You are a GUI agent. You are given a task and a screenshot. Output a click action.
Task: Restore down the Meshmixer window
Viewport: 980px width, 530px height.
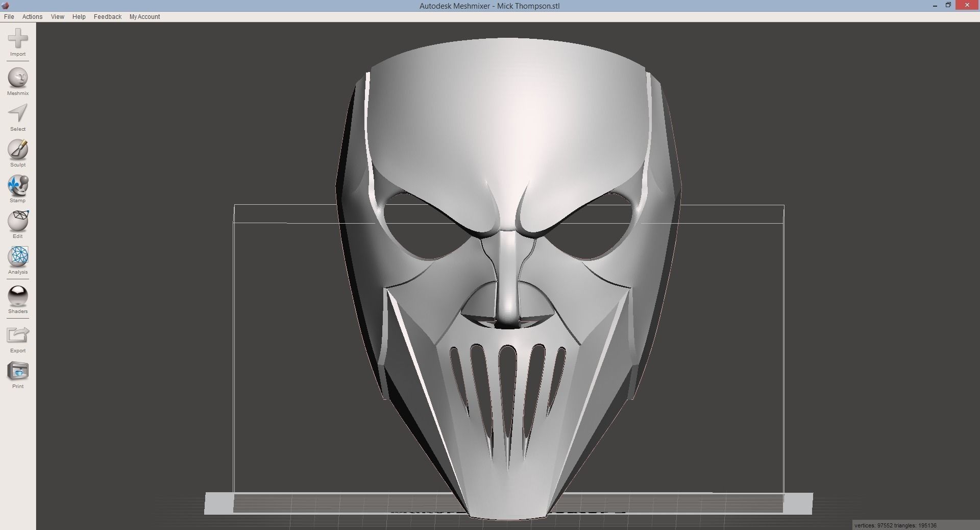click(x=948, y=5)
